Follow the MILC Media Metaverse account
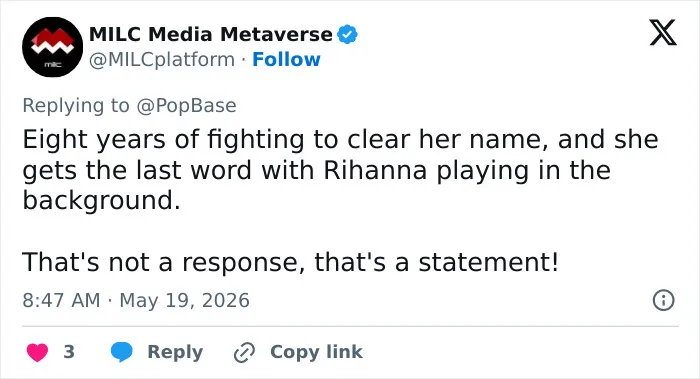700x379 pixels. click(x=286, y=59)
